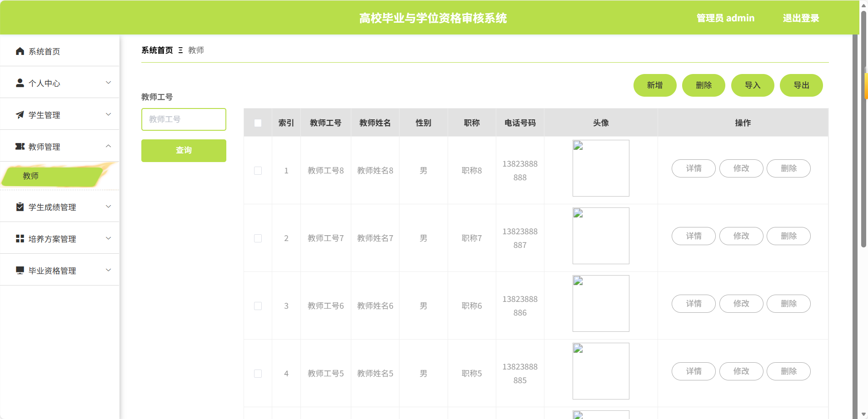
Task: Click the green 删除 batch delete button
Action: click(x=703, y=85)
